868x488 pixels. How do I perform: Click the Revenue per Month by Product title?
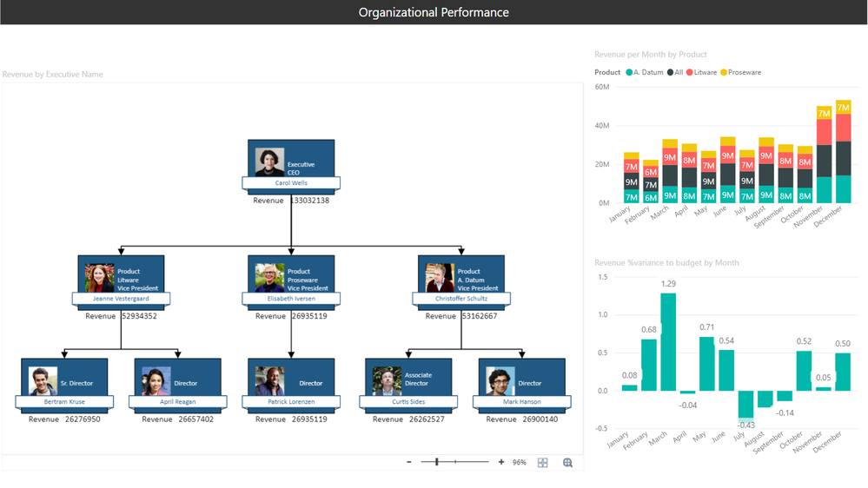pyautogui.click(x=651, y=54)
